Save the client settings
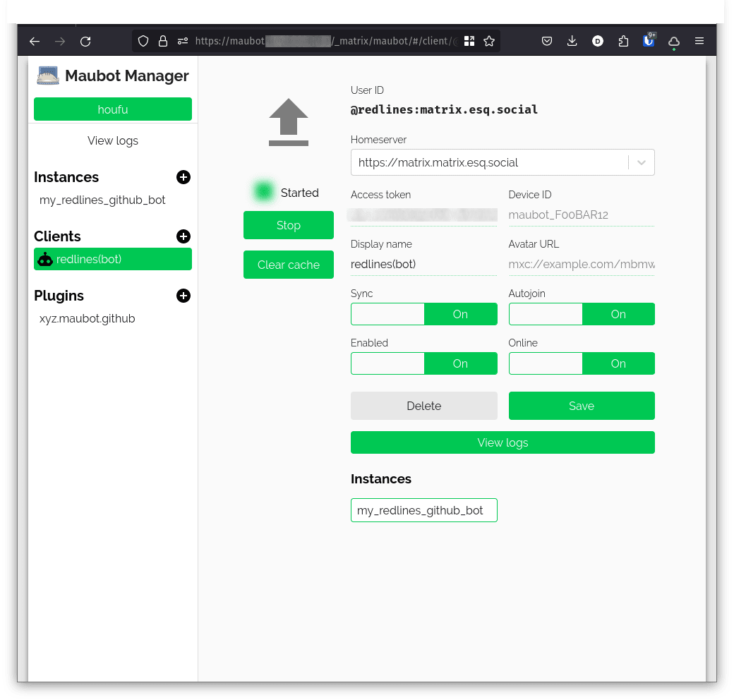 point(582,406)
